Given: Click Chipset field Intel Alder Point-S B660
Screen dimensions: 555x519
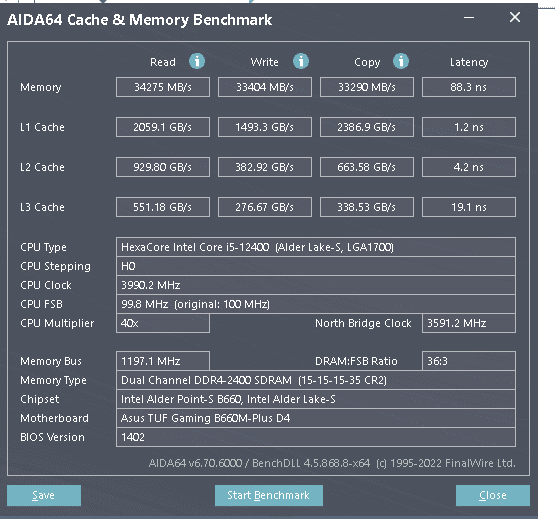Looking at the screenshot, I should [316, 399].
